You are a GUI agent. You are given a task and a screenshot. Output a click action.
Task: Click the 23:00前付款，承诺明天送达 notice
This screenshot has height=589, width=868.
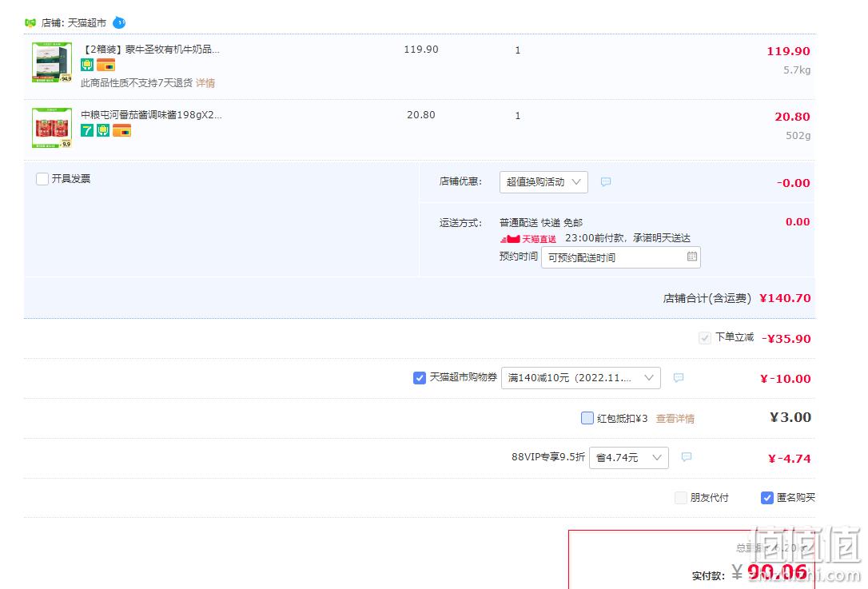[627, 238]
